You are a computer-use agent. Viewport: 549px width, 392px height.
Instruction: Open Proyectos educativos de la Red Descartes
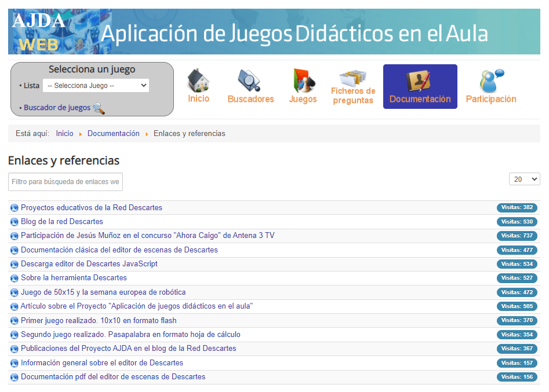point(92,208)
